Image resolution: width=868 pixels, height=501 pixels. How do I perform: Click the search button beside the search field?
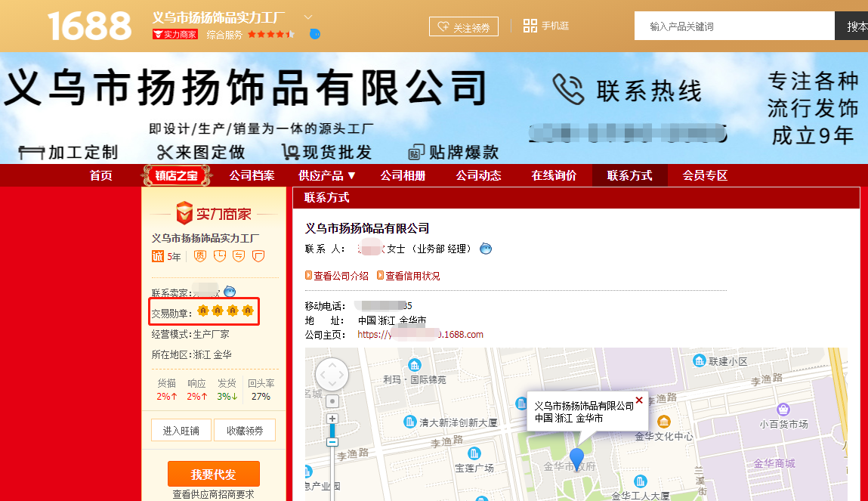coord(851,26)
